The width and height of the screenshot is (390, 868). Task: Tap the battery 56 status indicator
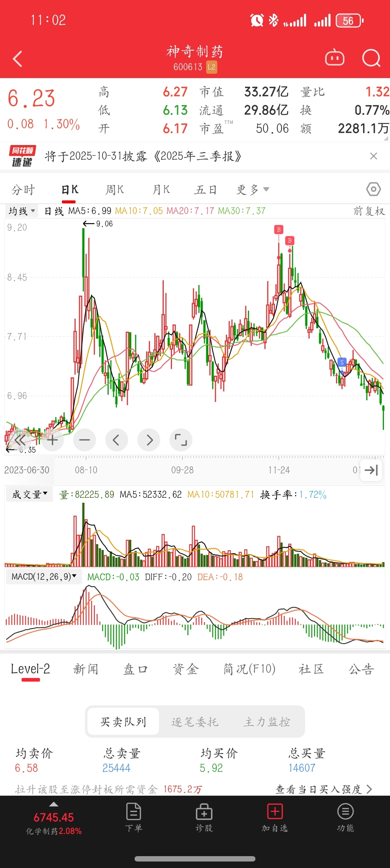click(x=349, y=21)
